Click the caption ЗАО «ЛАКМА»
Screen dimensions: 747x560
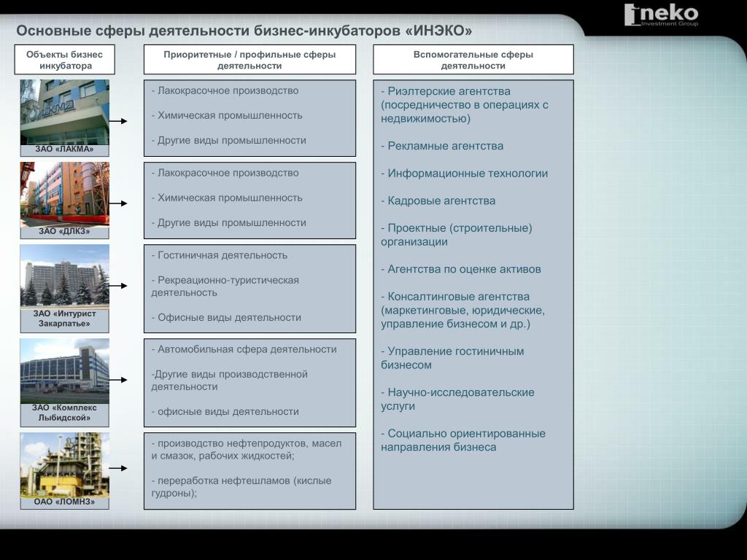[65, 149]
